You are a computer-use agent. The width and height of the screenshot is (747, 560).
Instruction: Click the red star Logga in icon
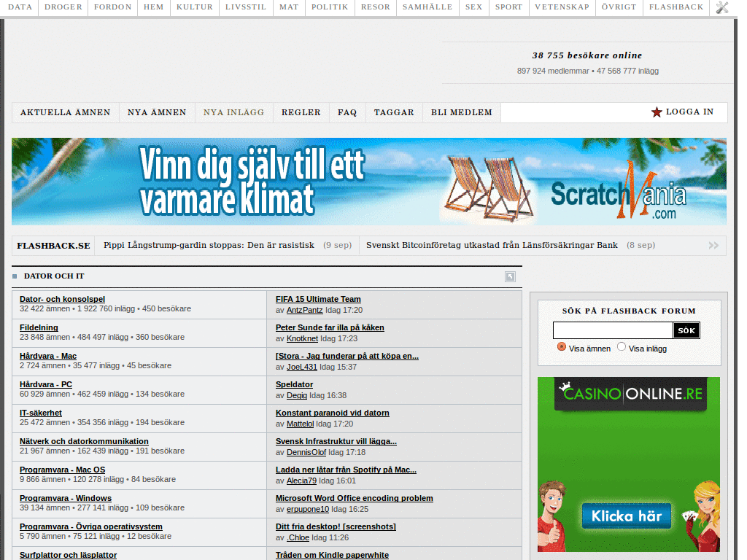click(x=657, y=112)
